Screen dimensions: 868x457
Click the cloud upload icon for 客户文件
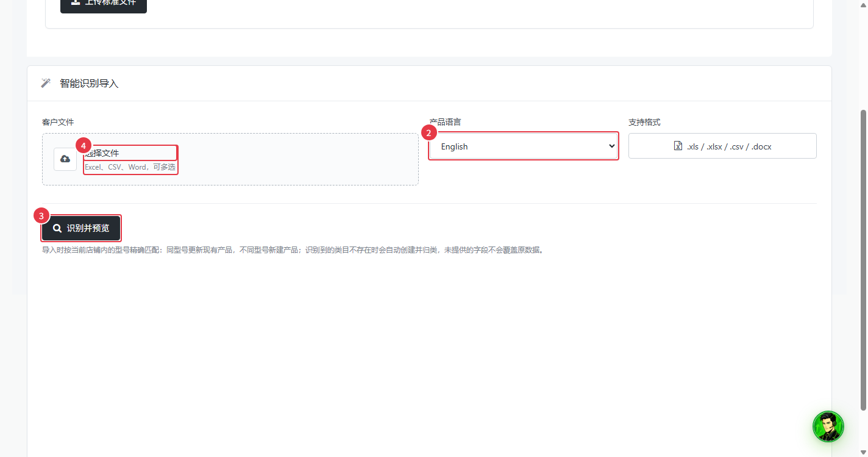coord(65,159)
